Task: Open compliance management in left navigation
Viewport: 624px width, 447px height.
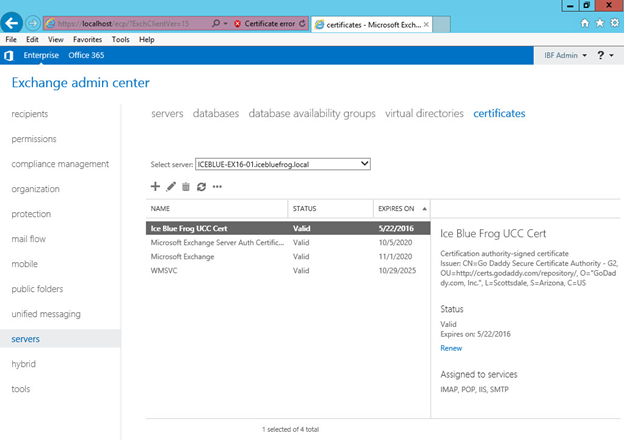Action: (60, 164)
